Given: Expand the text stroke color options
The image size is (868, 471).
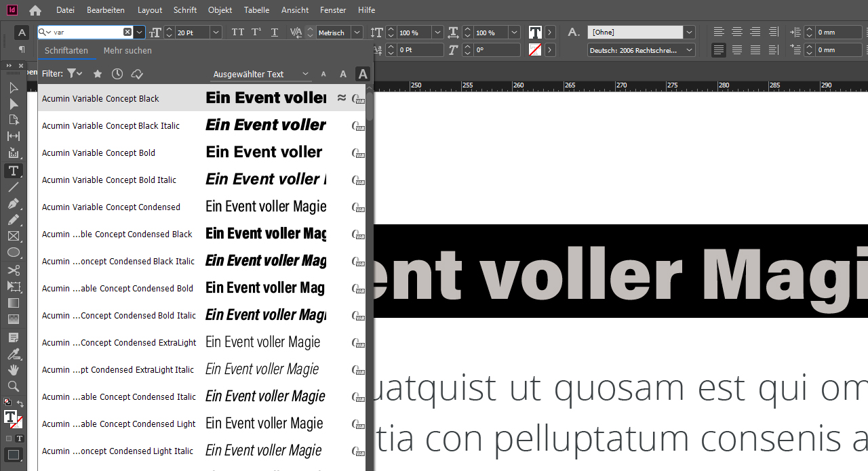Looking at the screenshot, I should tap(550, 49).
